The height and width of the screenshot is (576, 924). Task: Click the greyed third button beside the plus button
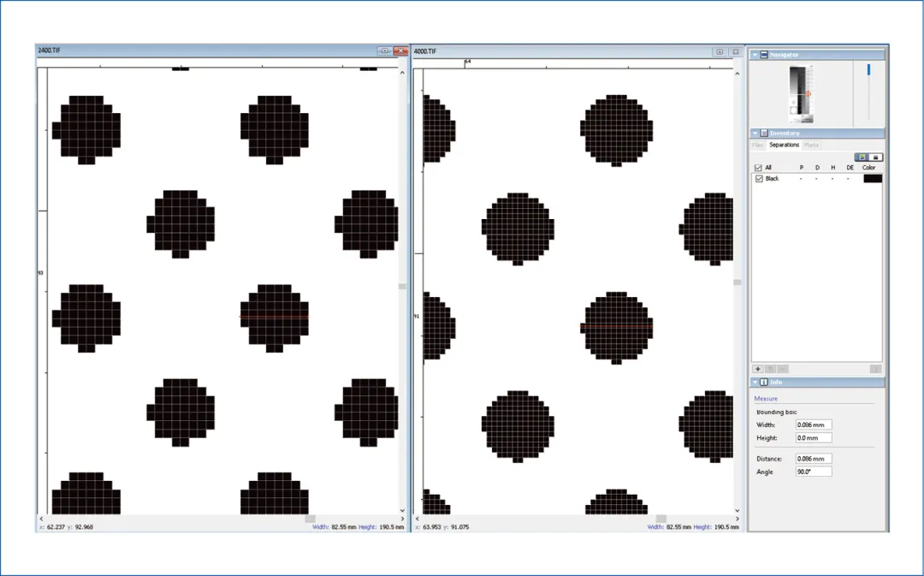(783, 369)
